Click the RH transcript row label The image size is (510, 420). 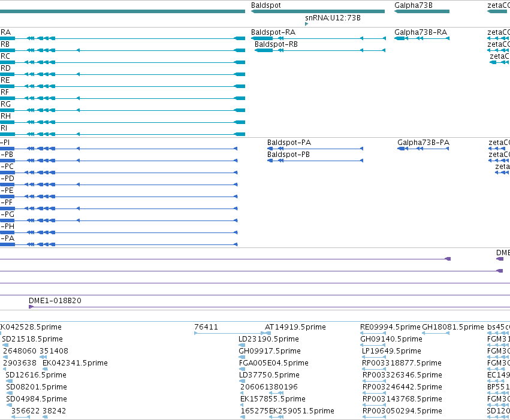pyautogui.click(x=5, y=116)
